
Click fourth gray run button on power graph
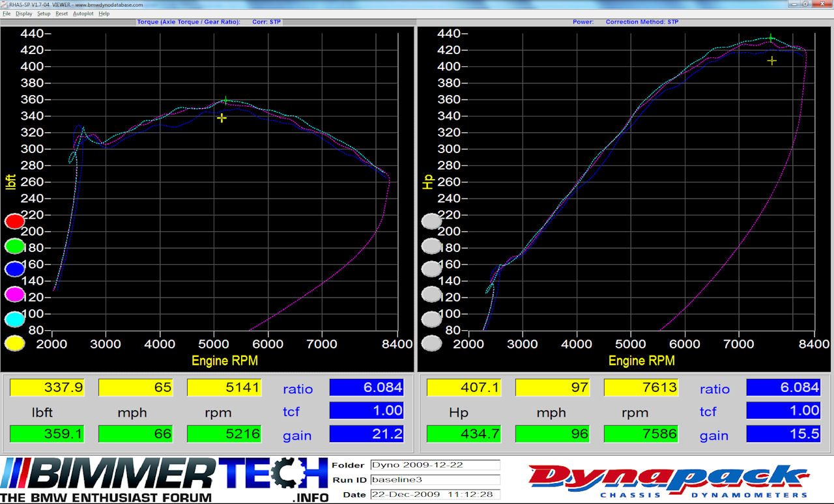431,294
